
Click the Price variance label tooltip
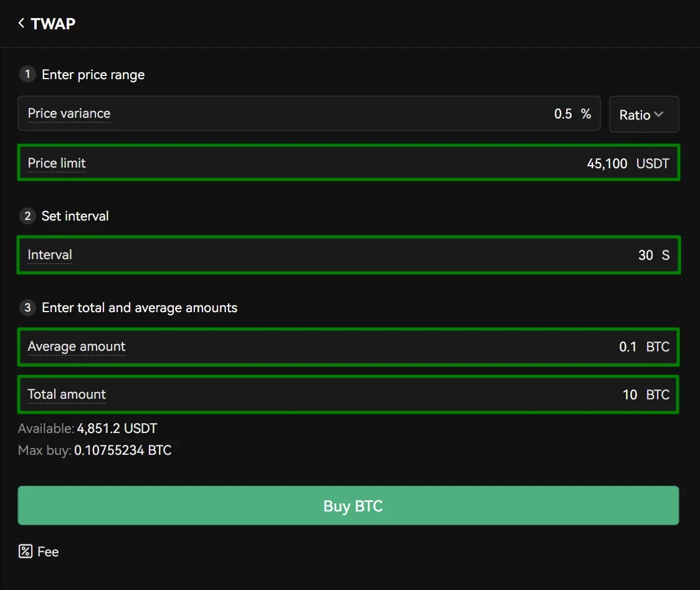[69, 113]
